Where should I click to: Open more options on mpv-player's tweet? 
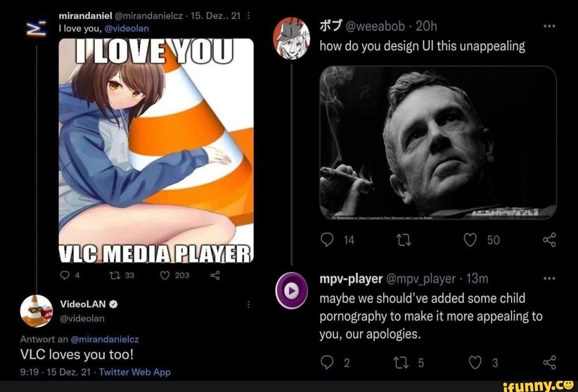tap(549, 277)
